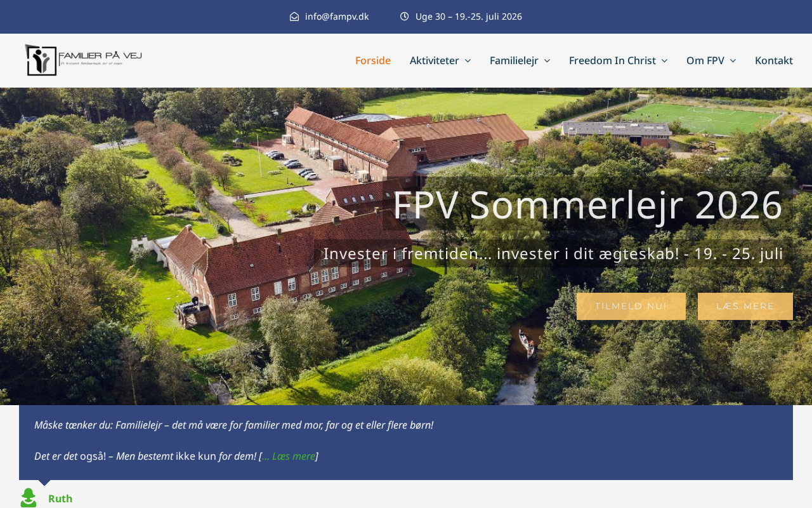Click the LÆS MERE button

745,306
